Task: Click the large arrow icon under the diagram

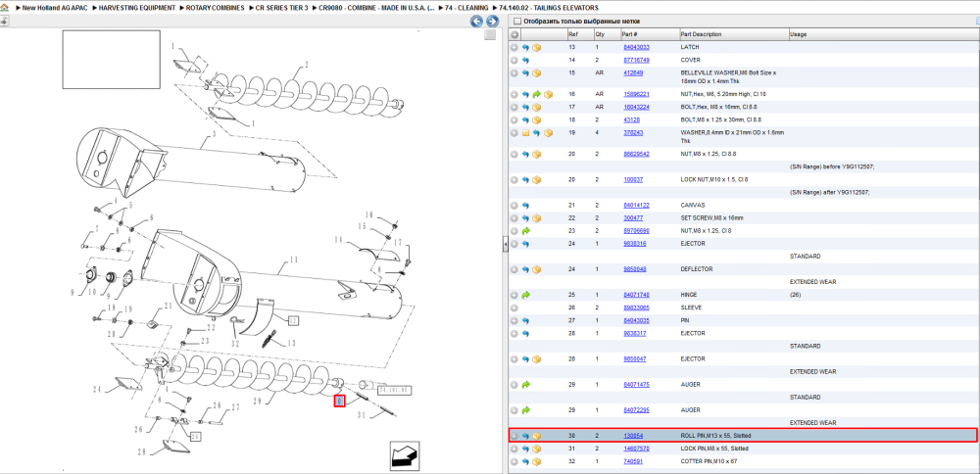Action: (x=405, y=456)
